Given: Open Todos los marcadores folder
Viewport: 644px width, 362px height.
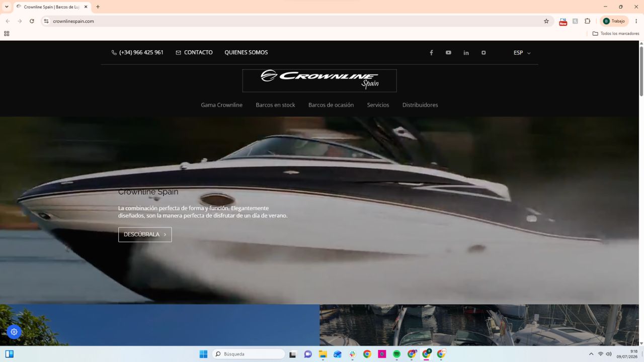Looking at the screenshot, I should (616, 34).
